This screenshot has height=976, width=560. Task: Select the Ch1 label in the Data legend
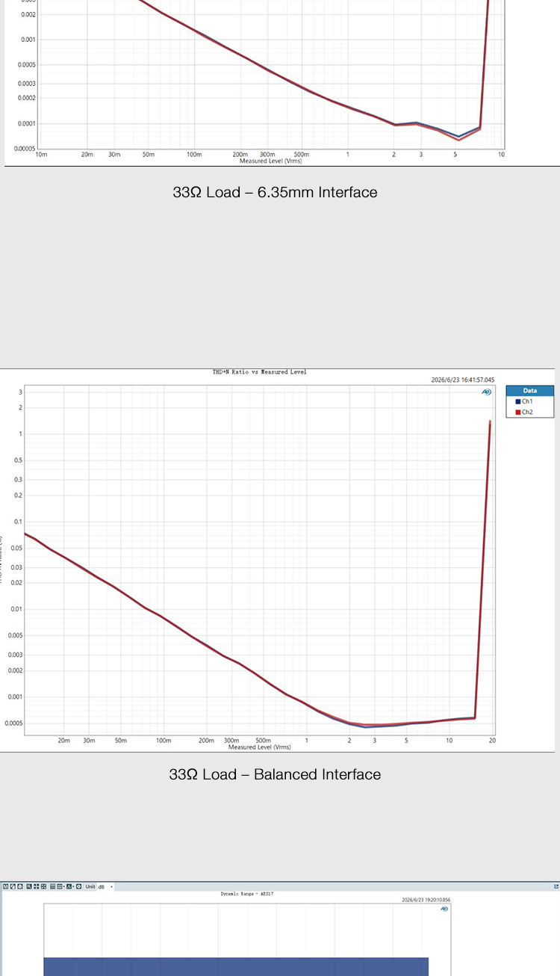point(527,401)
